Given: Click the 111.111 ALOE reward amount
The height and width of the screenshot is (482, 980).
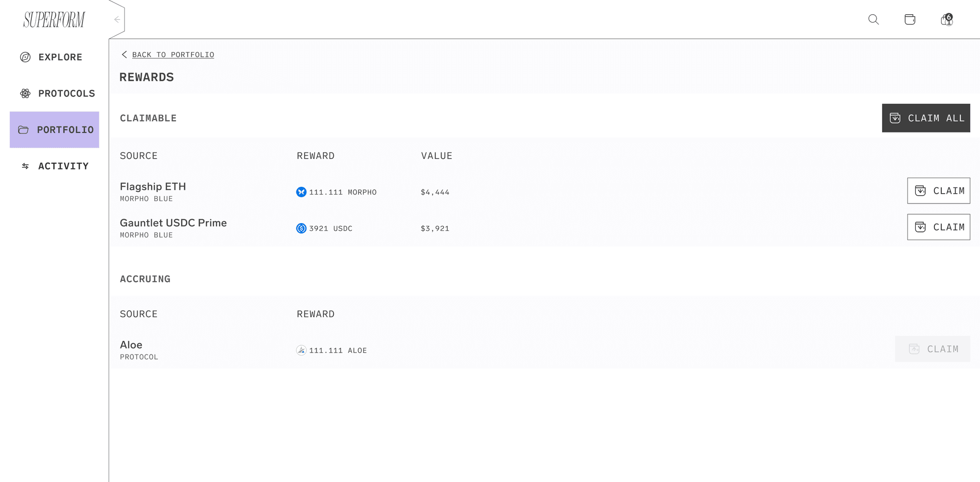Looking at the screenshot, I should tap(338, 351).
